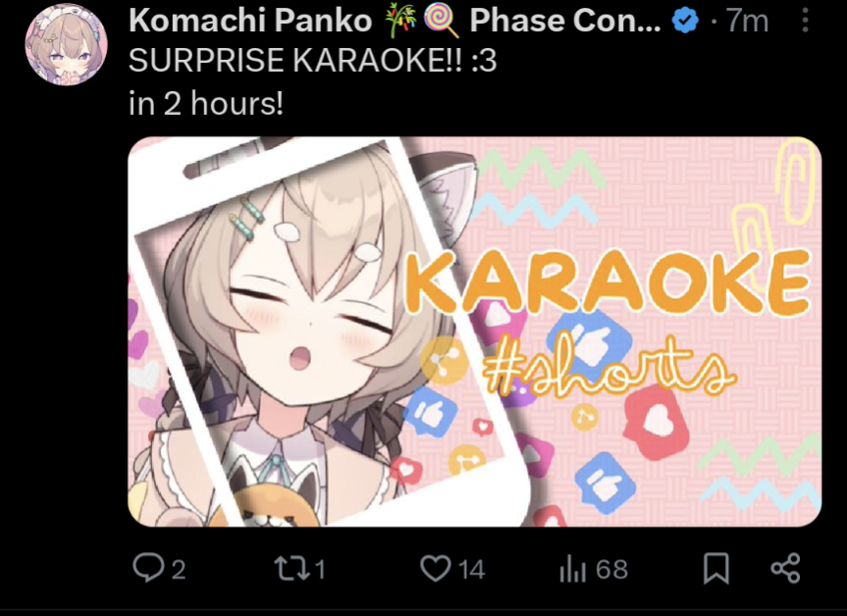Click the #shorts text in thumbnail

point(609,366)
